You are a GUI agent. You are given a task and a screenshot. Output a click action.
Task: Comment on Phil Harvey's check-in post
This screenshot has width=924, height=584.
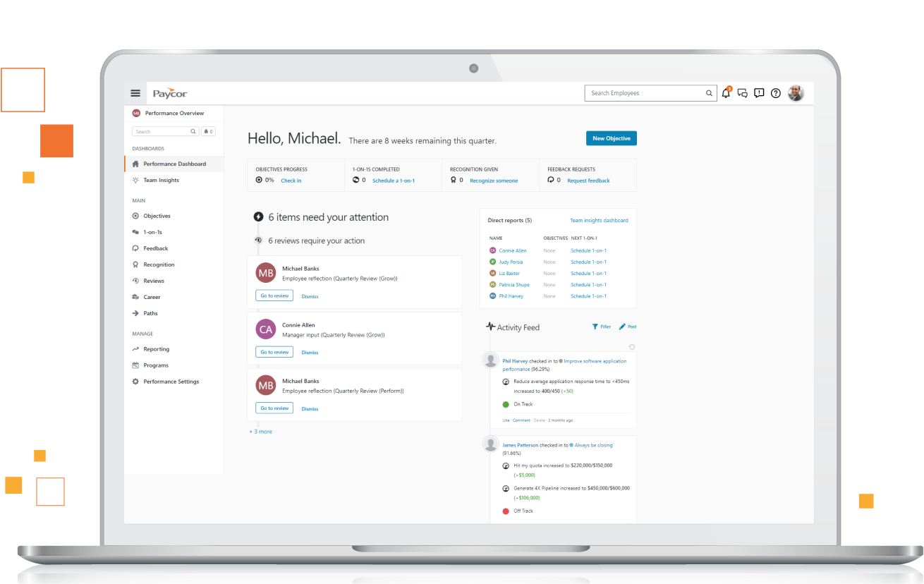521,420
